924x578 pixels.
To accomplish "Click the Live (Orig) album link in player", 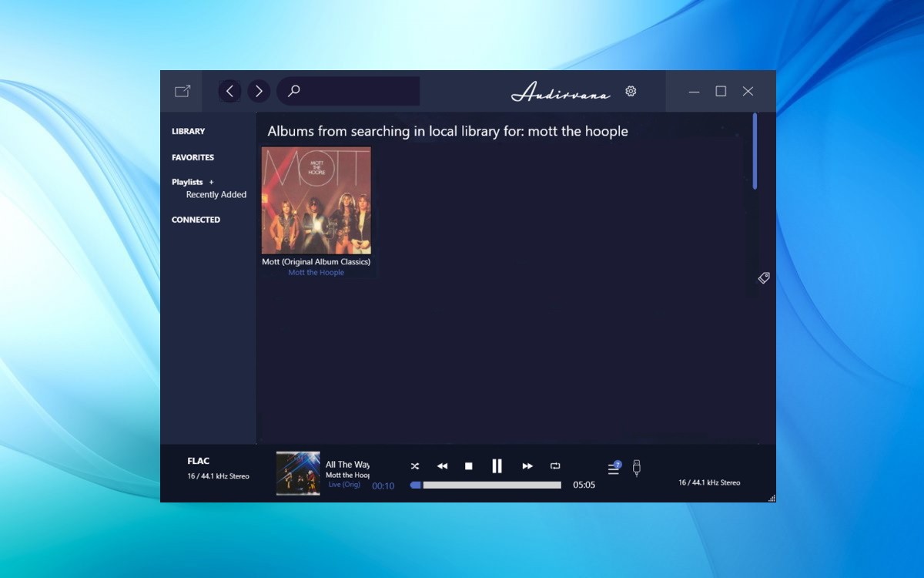I will click(344, 485).
